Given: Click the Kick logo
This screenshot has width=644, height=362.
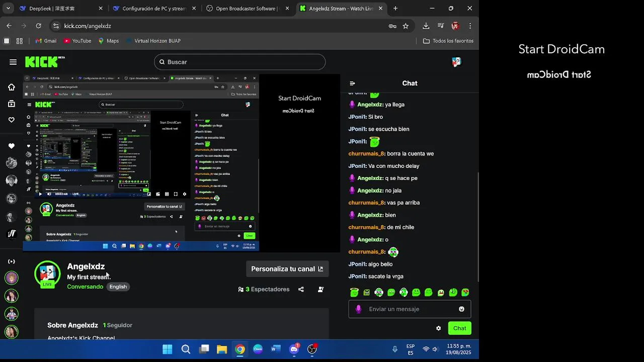Looking at the screenshot, I should pos(44,62).
